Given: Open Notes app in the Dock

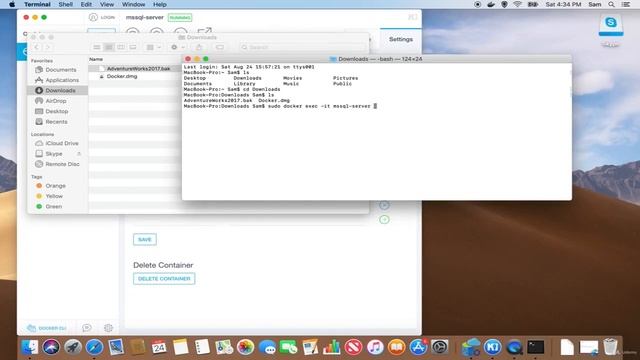Looking at the screenshot, I should (180, 347).
